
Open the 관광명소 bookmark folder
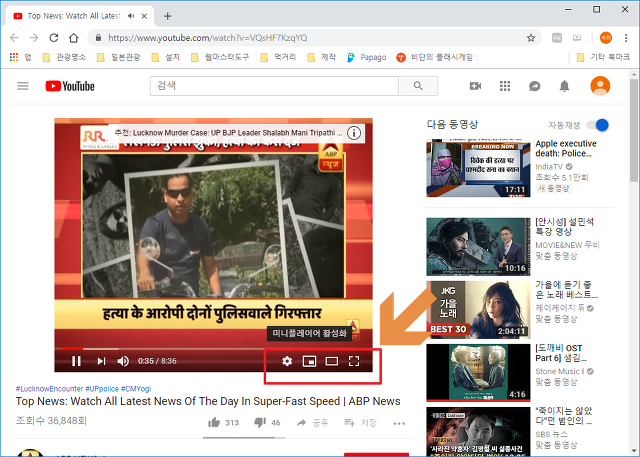64,57
